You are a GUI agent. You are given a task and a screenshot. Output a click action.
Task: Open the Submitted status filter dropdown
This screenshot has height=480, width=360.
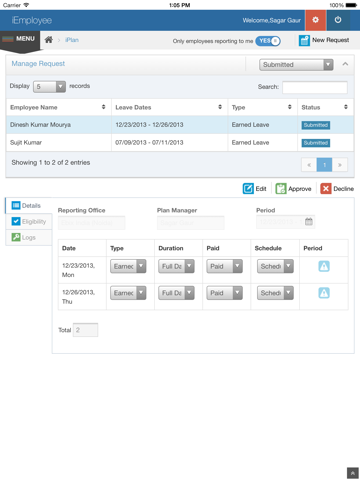pos(296,65)
